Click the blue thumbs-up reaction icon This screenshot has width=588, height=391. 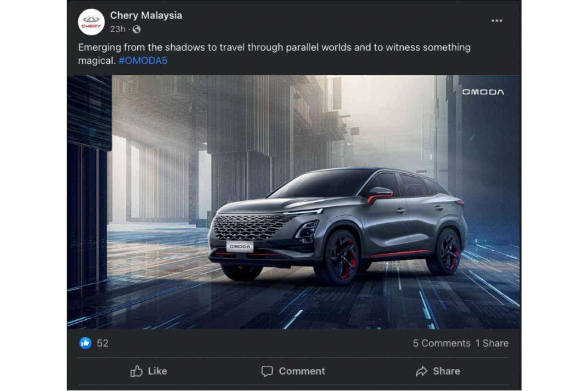pos(85,343)
